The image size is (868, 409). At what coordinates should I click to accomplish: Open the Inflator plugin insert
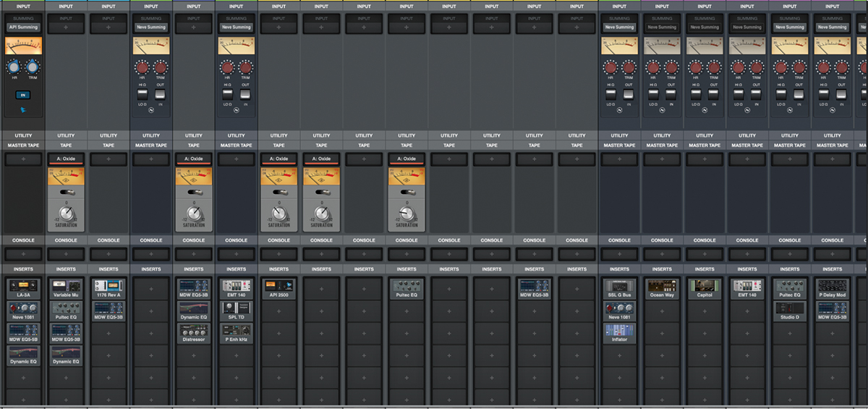pyautogui.click(x=620, y=332)
